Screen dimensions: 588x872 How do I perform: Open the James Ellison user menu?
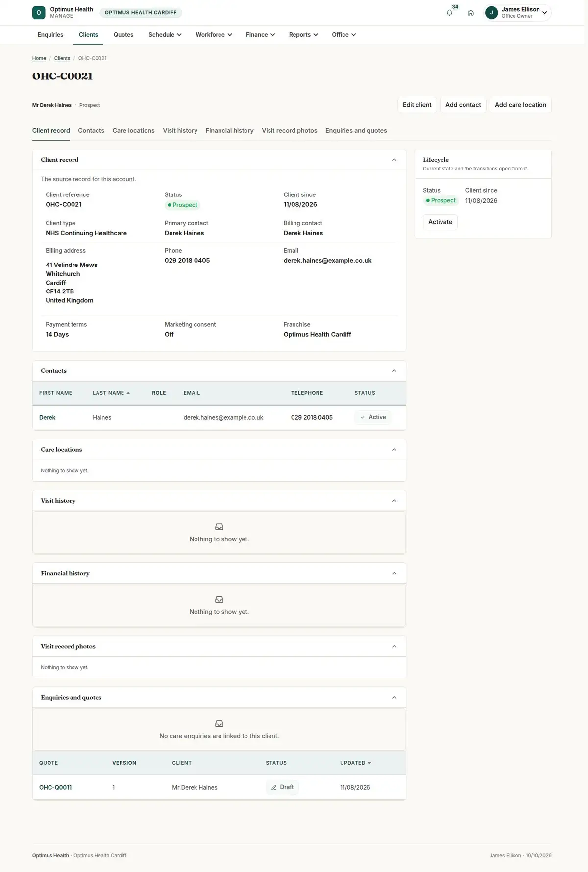pyautogui.click(x=517, y=13)
